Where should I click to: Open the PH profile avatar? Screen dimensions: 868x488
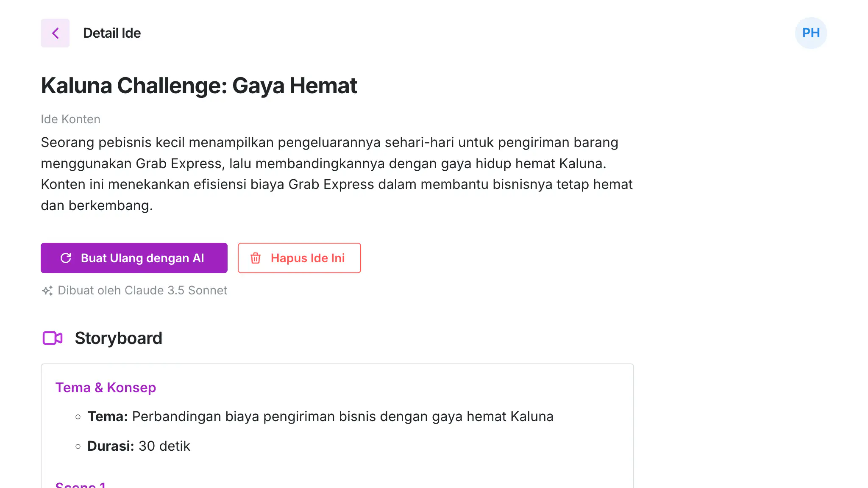click(x=811, y=33)
